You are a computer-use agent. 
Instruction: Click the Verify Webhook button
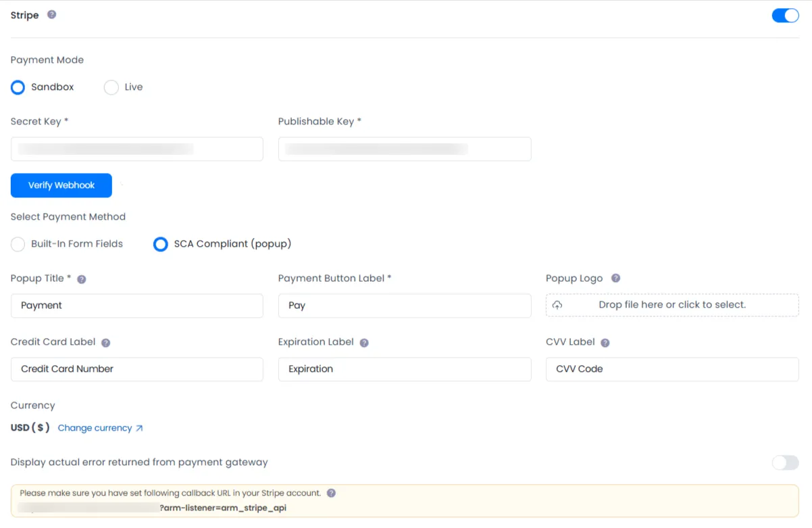61,185
